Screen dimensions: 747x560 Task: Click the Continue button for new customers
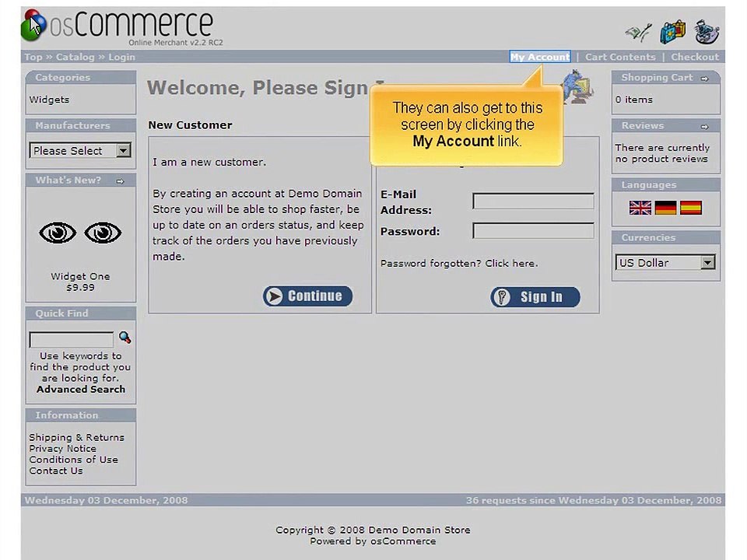[308, 296]
